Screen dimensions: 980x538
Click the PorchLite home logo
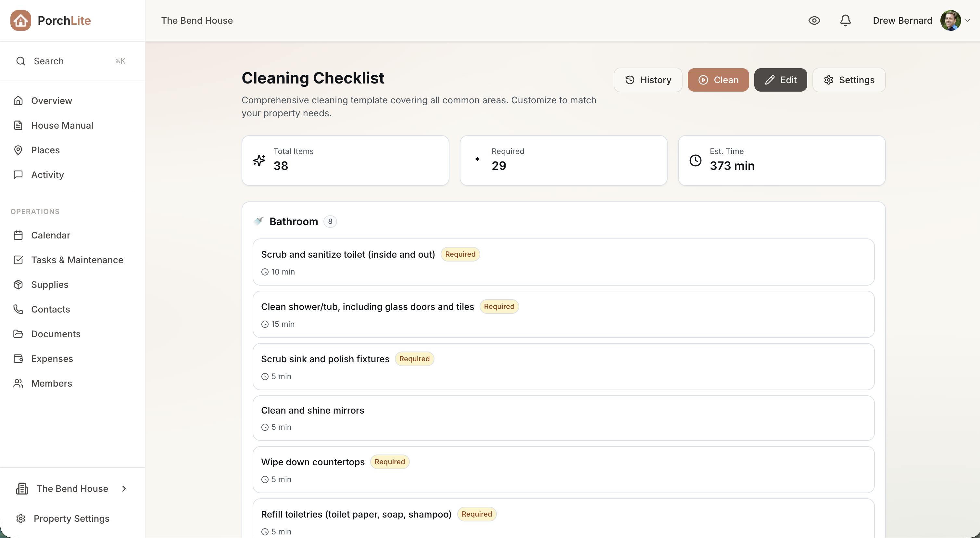pos(20,20)
